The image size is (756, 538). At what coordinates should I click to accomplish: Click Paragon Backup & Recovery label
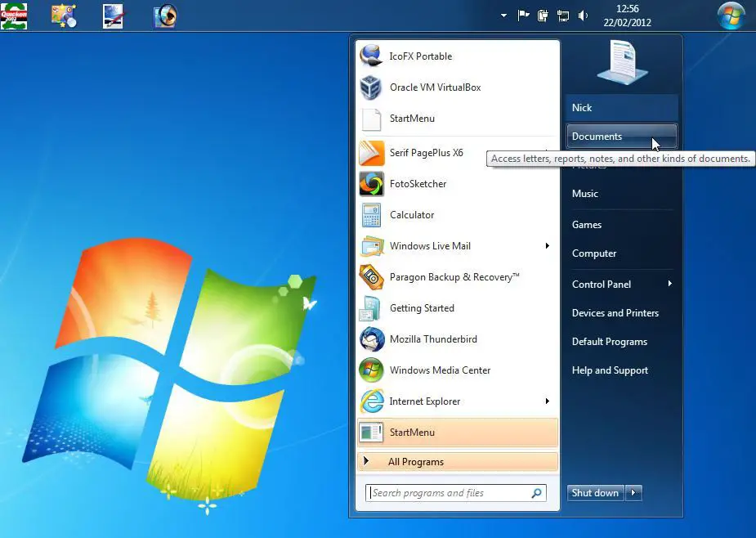(454, 277)
